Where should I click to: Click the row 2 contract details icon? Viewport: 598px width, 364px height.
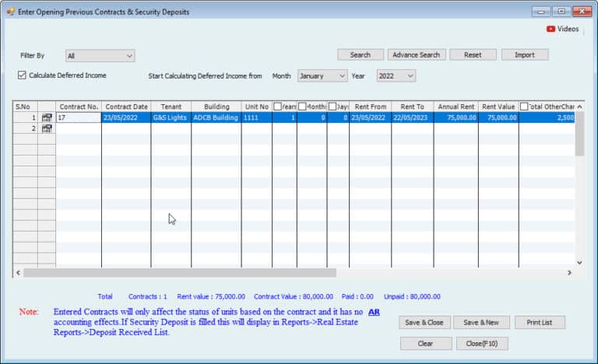coord(47,128)
